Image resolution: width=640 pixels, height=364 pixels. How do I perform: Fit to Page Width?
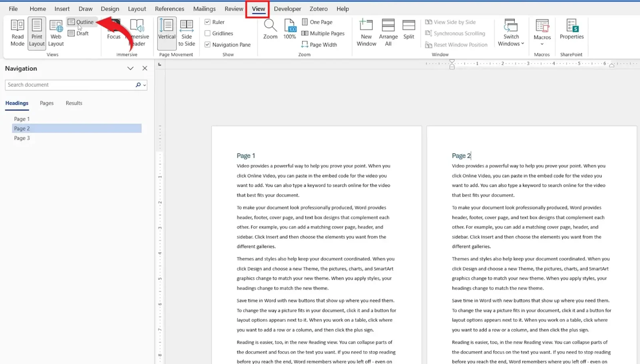click(x=319, y=44)
